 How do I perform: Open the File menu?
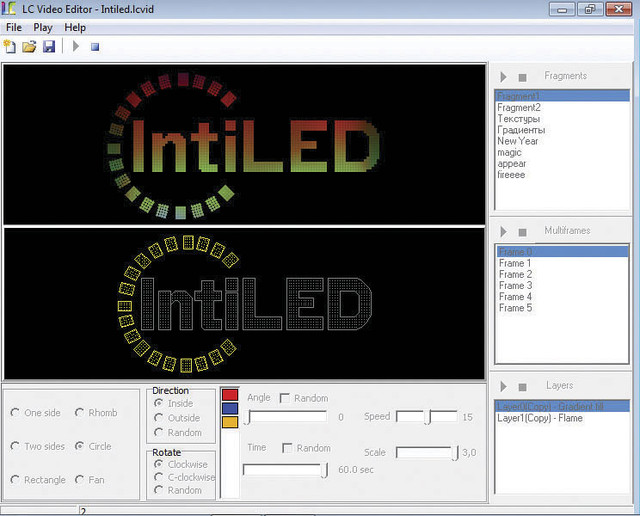point(14,27)
